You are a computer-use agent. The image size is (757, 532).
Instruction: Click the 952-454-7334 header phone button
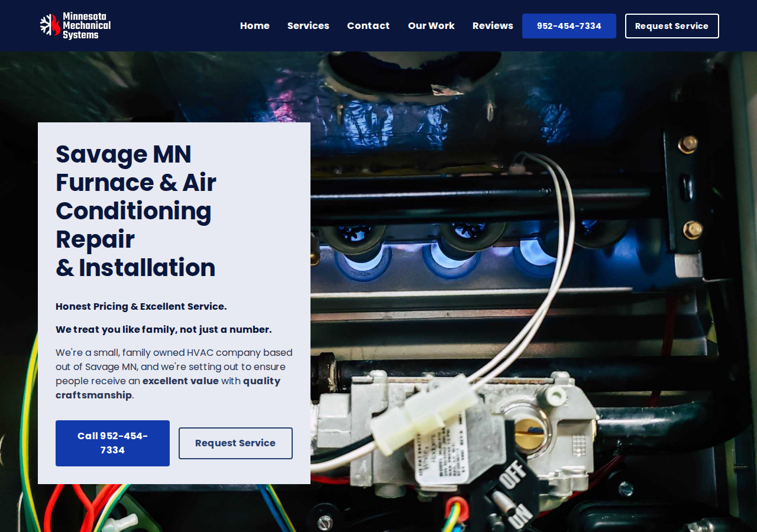[x=569, y=26]
